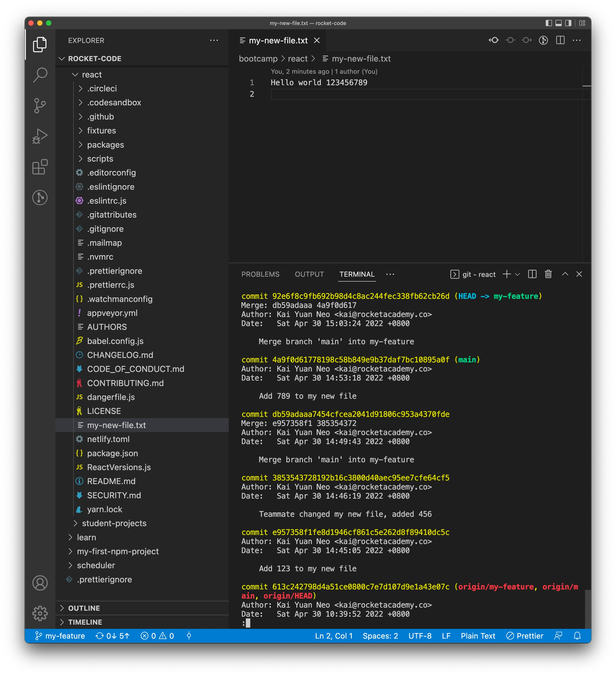Toggle GitLens file blame icon
The width and height of the screenshot is (616, 676).
[543, 40]
